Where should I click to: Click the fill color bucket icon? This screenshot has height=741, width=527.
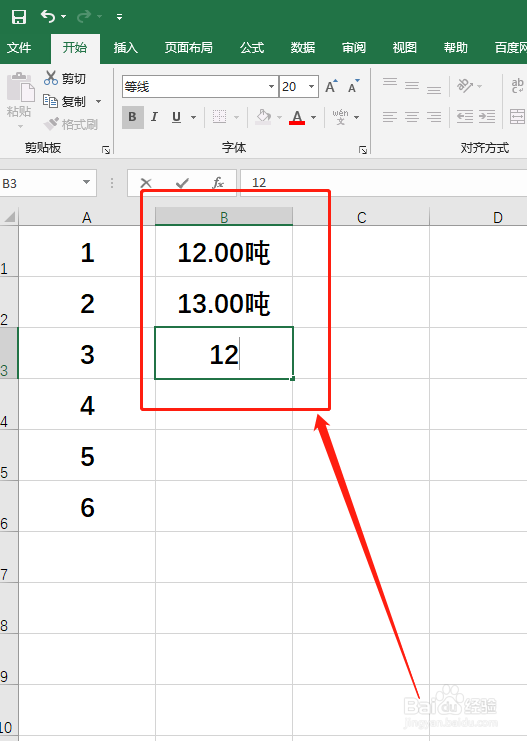click(x=263, y=117)
